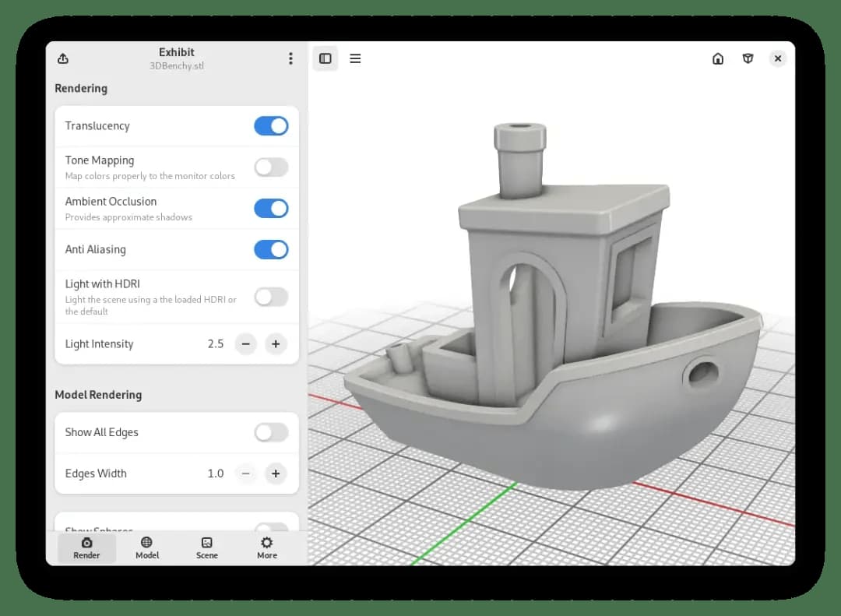Disable the Anti Aliasing switch

tap(271, 249)
